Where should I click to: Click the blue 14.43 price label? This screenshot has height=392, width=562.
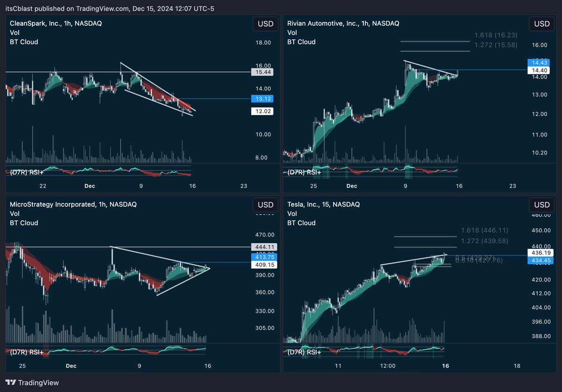point(539,62)
